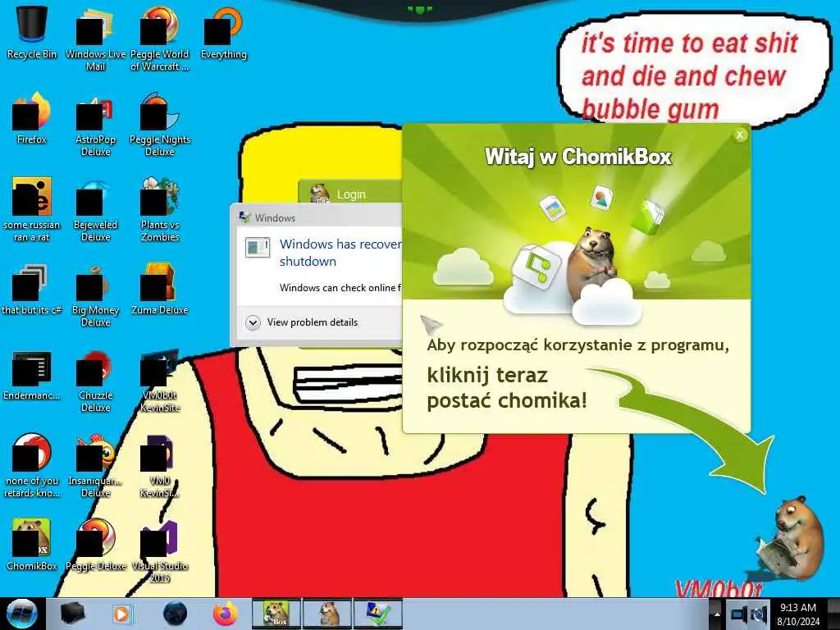Open the Zuma Deluxe desktop icon
Image resolution: width=840 pixels, height=630 pixels.
(x=160, y=290)
